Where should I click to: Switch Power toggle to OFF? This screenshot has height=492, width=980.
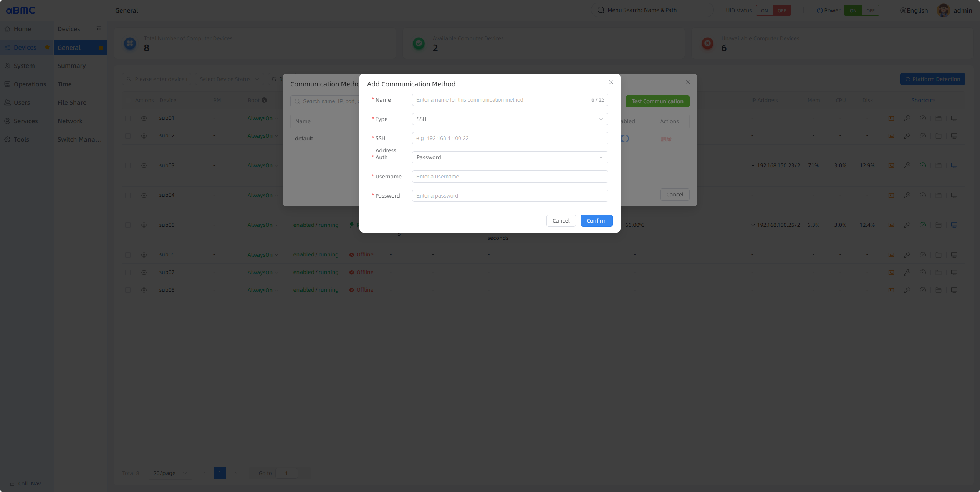pos(870,10)
